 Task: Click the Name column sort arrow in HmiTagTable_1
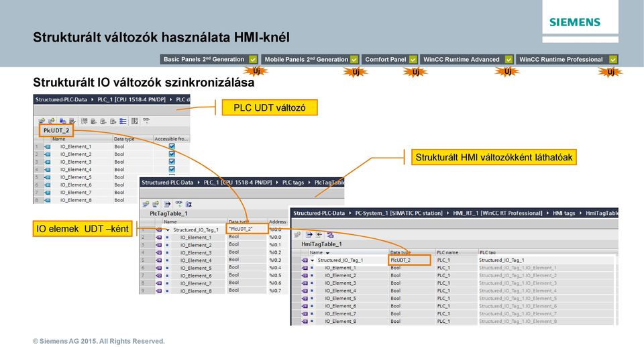coord(327,253)
